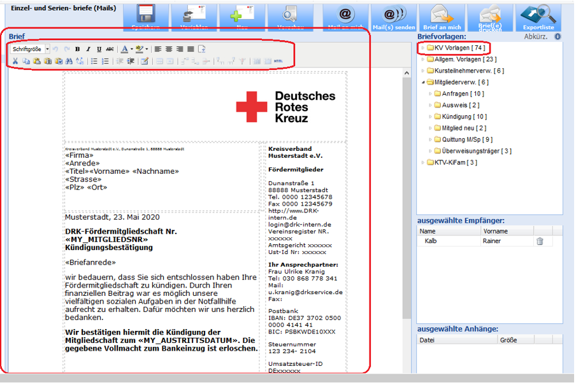This screenshot has width=576, height=392.
Task: Expand the Kursteilnehmerverw. folder arrow
Action: coord(423,71)
